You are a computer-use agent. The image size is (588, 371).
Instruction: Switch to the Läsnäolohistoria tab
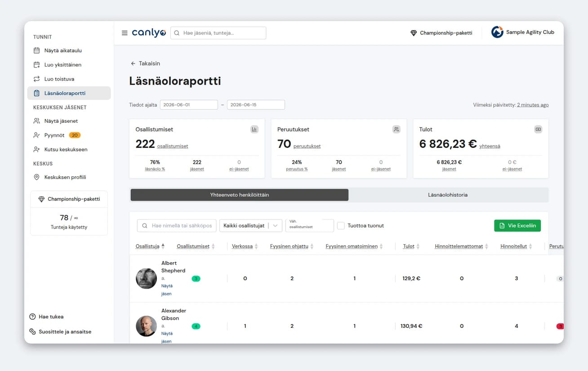[448, 195]
